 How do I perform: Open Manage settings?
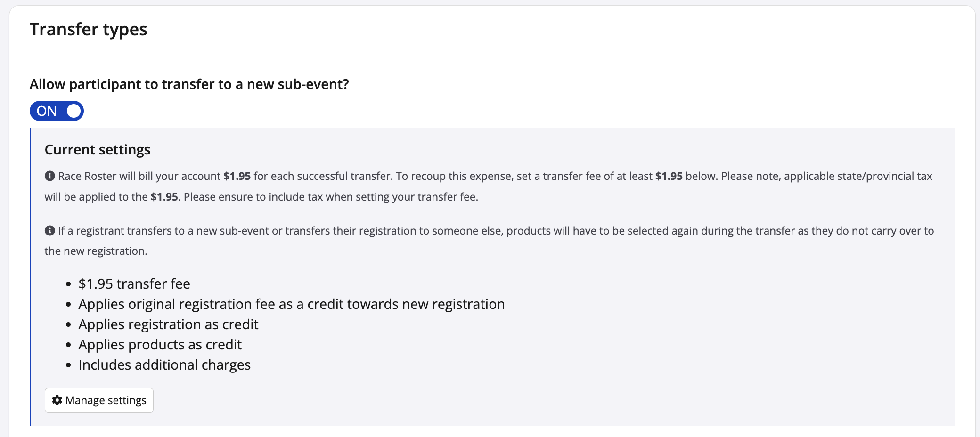[99, 400]
